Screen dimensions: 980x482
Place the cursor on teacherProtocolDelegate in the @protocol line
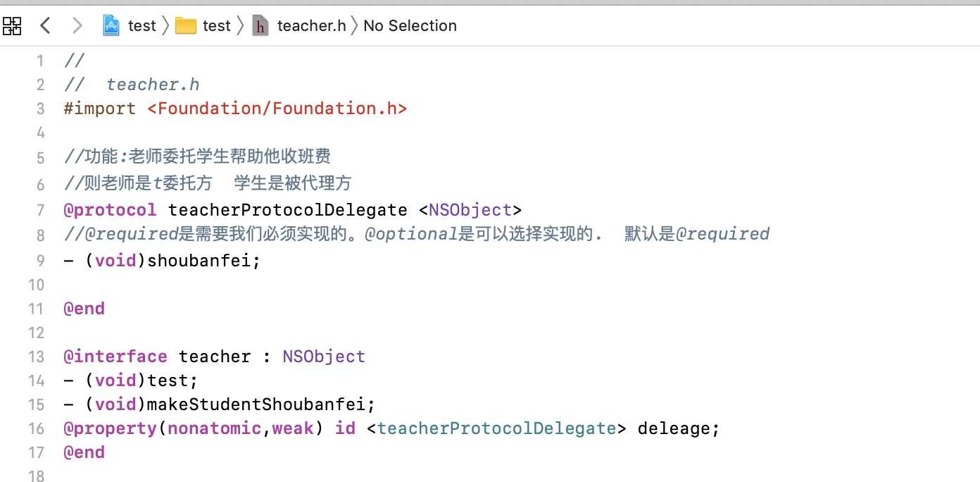click(288, 210)
